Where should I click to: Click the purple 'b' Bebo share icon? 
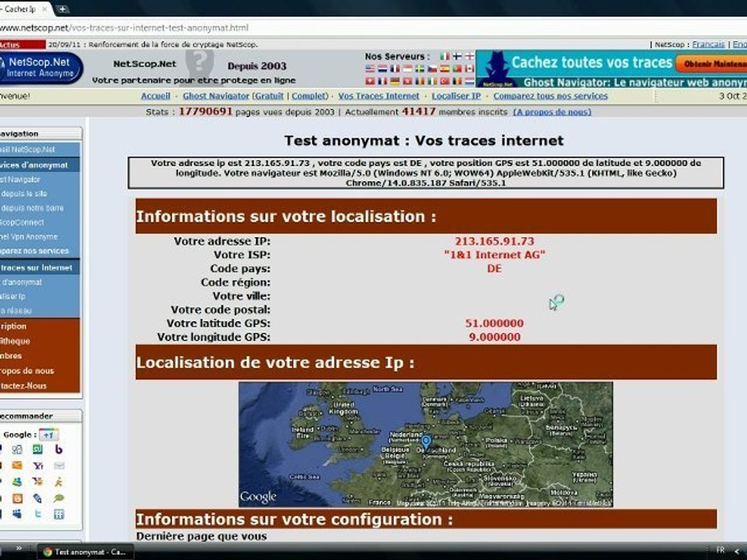(x=58, y=449)
